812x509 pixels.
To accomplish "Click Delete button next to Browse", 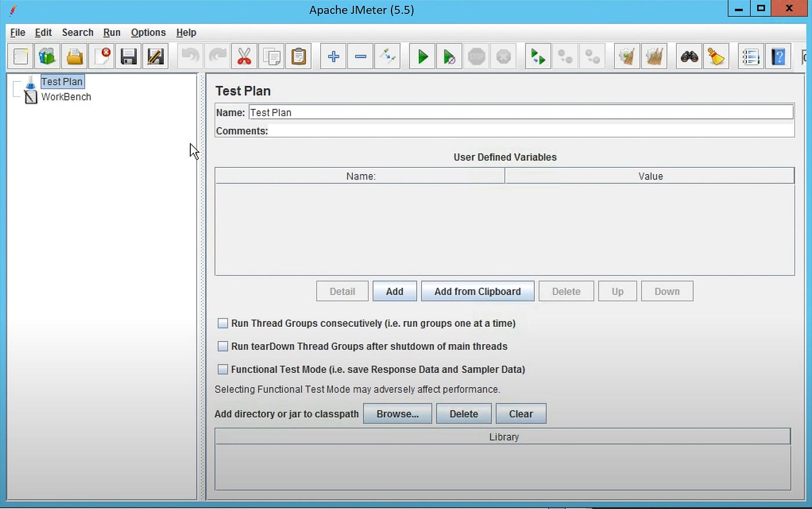I will click(464, 414).
